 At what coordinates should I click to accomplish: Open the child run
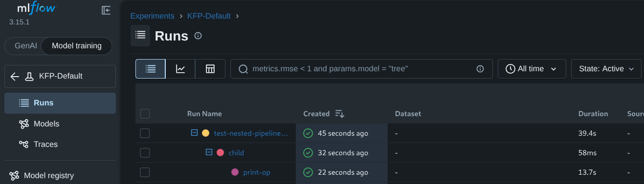click(236, 153)
